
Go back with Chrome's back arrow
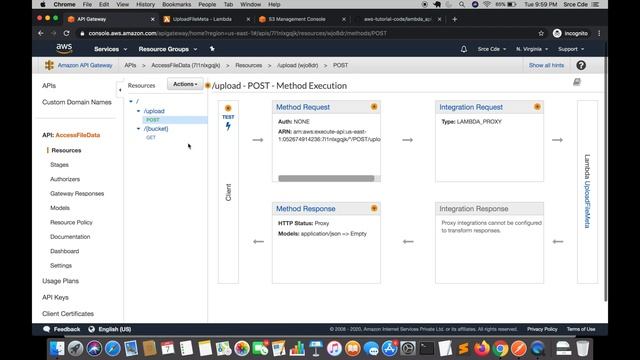coord(41,33)
